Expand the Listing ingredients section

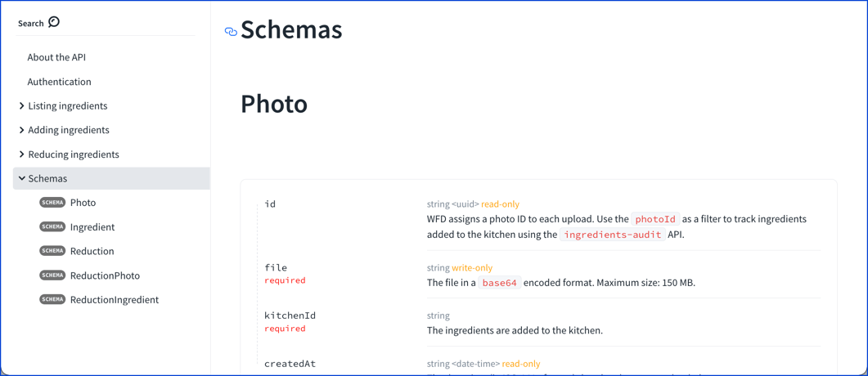click(22, 105)
